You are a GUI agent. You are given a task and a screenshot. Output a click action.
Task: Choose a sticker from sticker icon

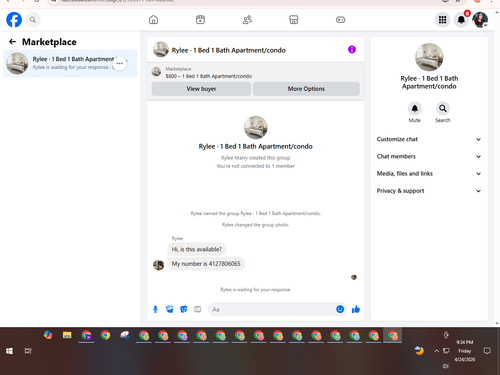[x=184, y=309]
